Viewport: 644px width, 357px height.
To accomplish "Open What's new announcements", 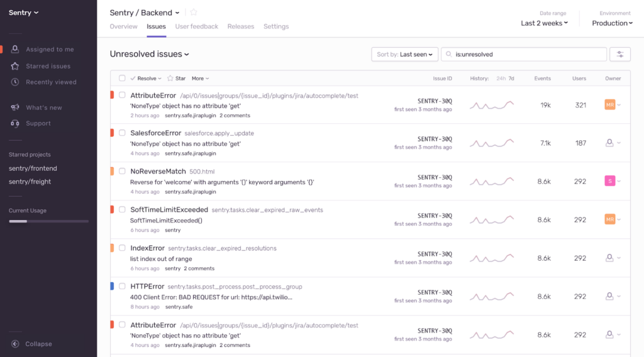I will click(43, 107).
